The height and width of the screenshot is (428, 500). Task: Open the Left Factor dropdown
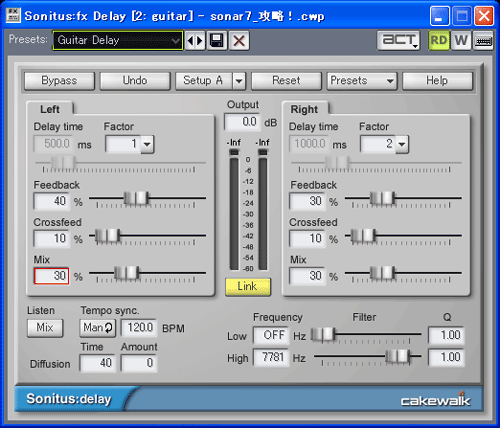click(147, 144)
